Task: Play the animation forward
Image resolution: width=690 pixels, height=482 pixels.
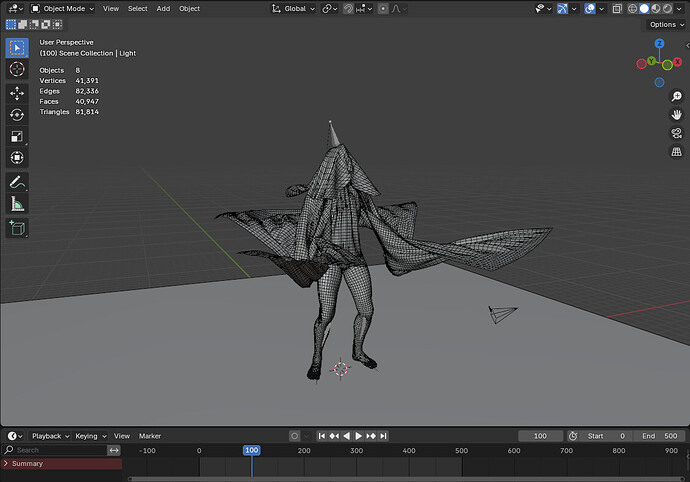Action: click(x=359, y=436)
